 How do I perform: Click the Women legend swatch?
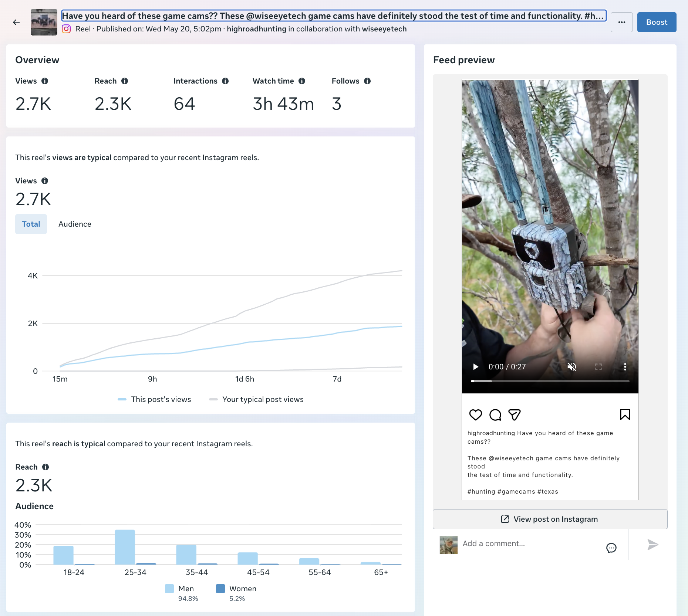220,589
